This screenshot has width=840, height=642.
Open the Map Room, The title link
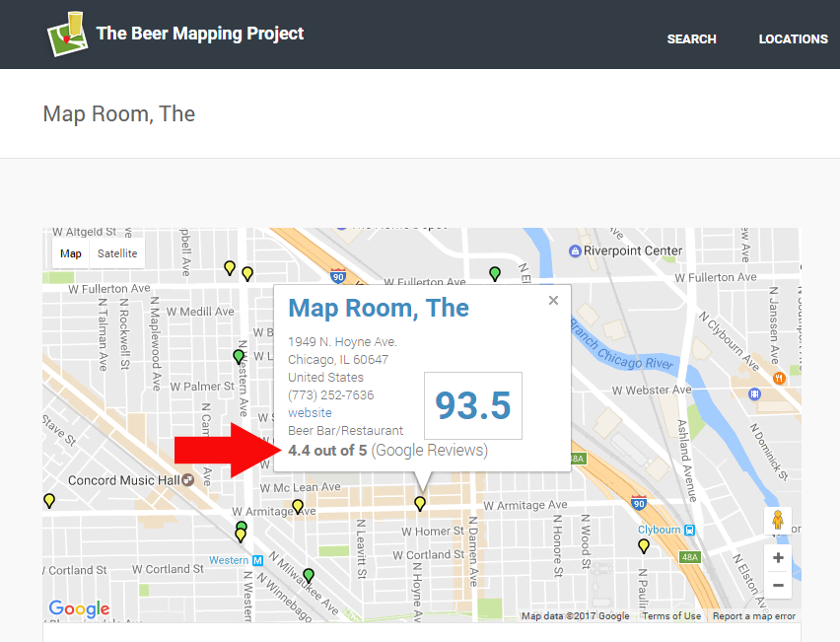(x=379, y=308)
